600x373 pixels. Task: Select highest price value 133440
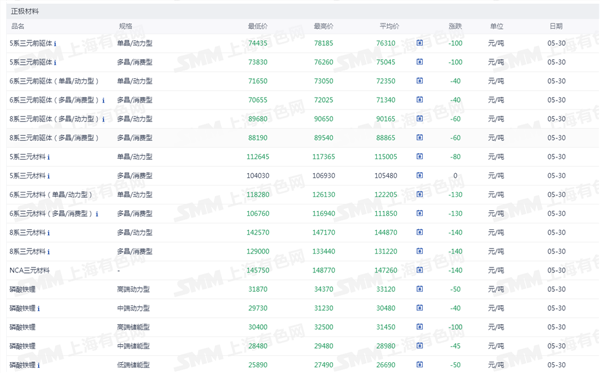[x=324, y=251]
